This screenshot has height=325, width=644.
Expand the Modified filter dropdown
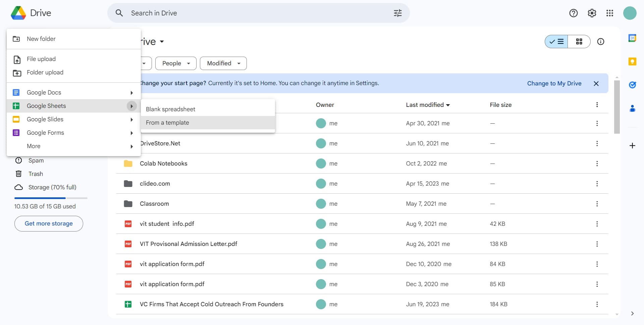click(223, 63)
